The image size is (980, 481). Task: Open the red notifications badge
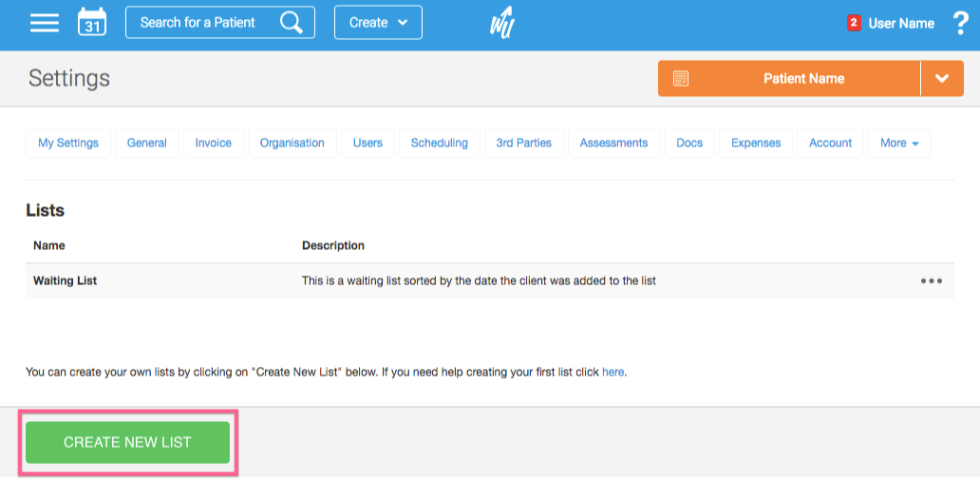(x=853, y=23)
